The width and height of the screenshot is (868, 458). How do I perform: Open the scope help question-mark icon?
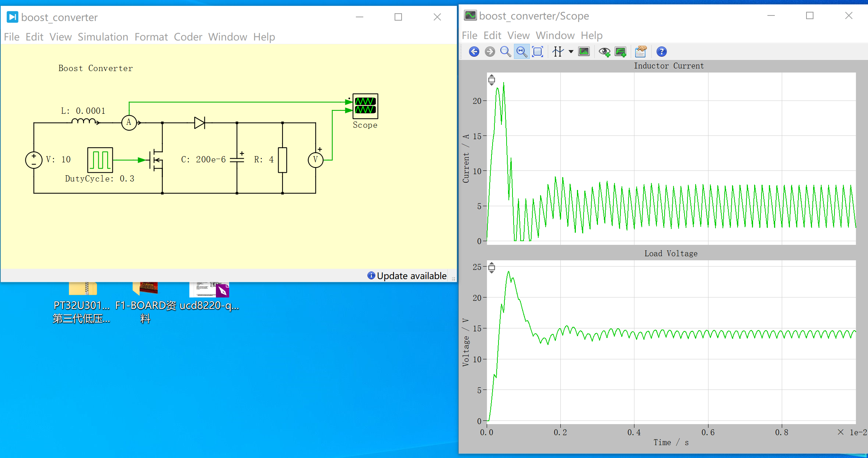click(x=661, y=52)
